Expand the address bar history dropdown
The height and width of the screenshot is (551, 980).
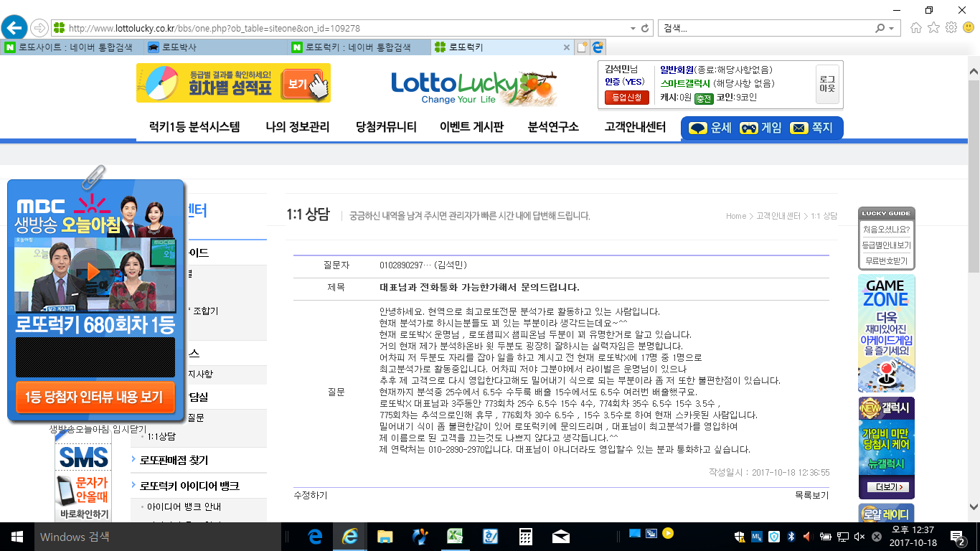[x=632, y=29]
